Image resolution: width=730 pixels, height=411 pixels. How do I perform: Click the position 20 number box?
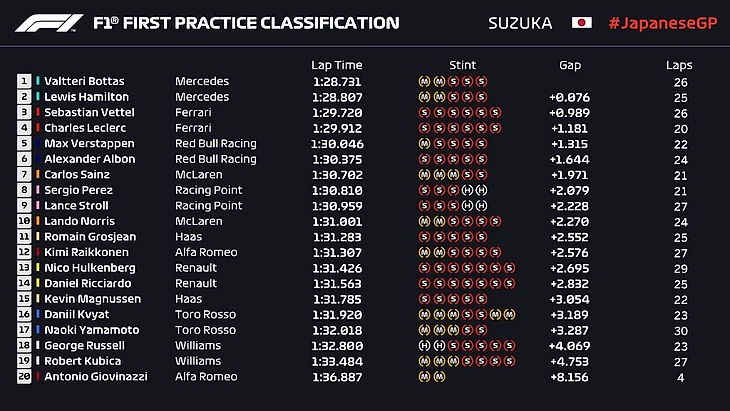[x=24, y=377]
